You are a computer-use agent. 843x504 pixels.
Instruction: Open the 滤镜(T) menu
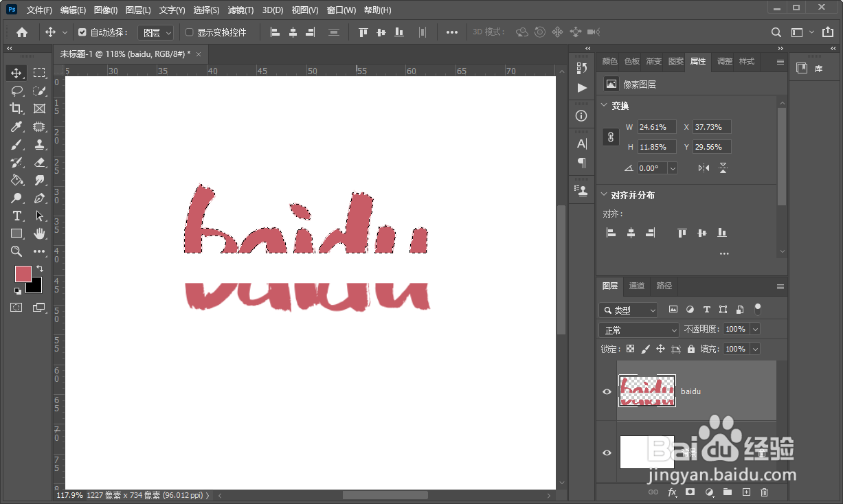click(x=240, y=10)
